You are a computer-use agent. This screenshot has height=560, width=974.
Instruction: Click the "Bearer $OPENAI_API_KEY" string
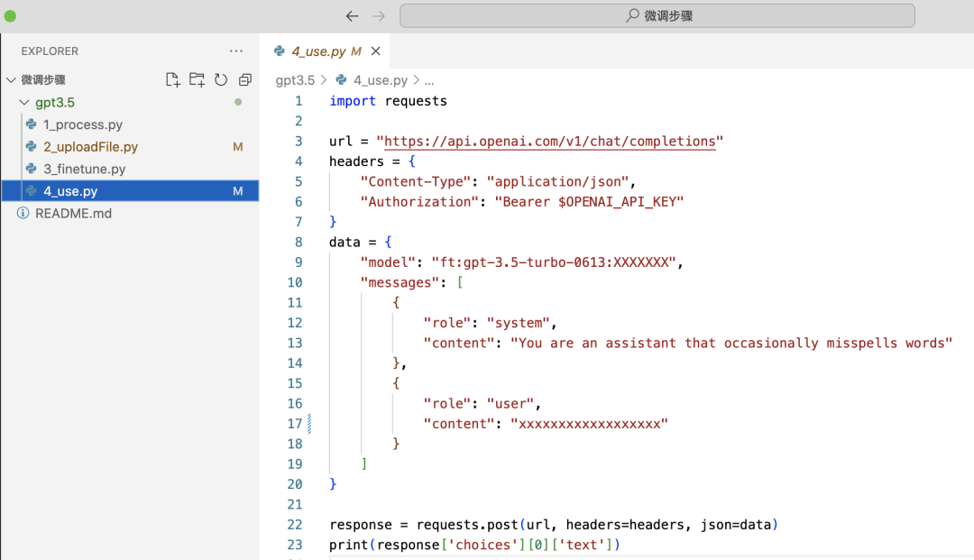[589, 202]
